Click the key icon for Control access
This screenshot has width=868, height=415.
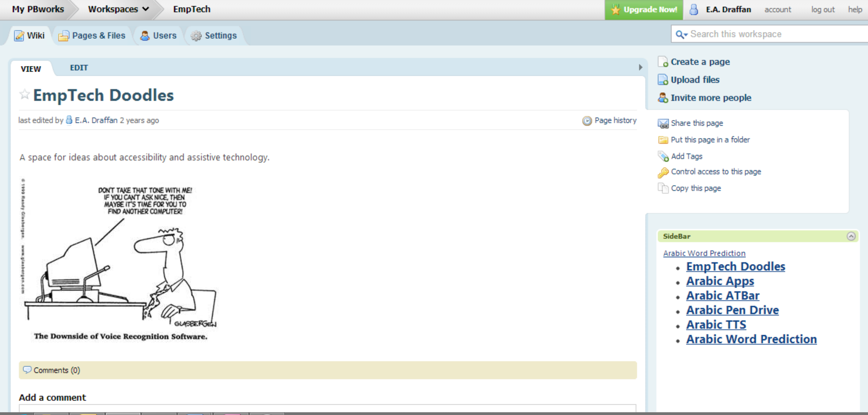click(663, 172)
